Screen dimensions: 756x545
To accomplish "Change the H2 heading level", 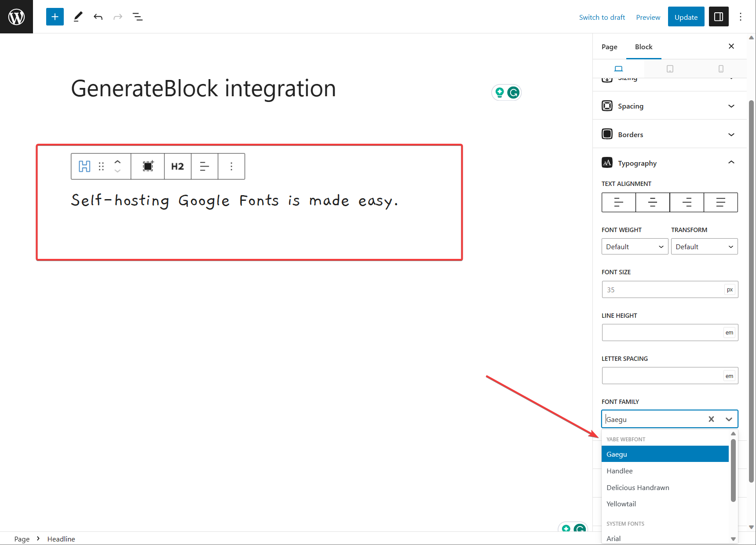I will coord(178,166).
